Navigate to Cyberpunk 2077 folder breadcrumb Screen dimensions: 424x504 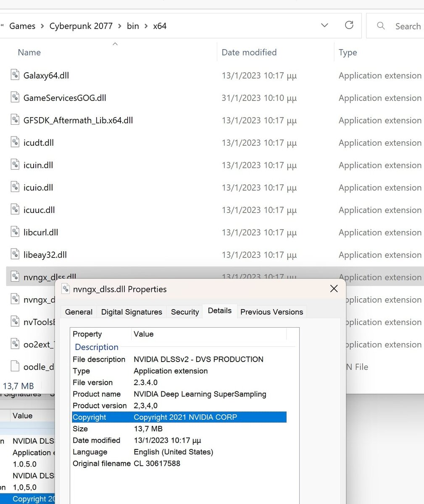tap(81, 26)
